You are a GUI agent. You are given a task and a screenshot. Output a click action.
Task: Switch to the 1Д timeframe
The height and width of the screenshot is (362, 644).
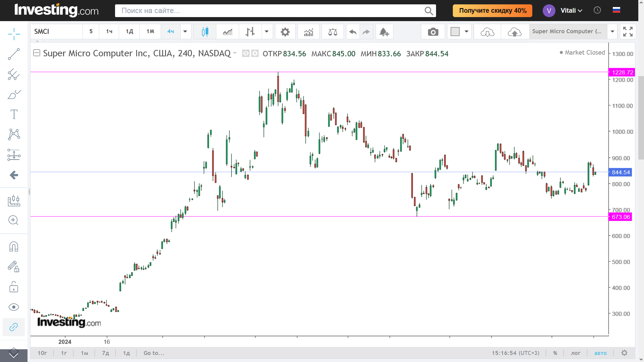[x=129, y=32]
